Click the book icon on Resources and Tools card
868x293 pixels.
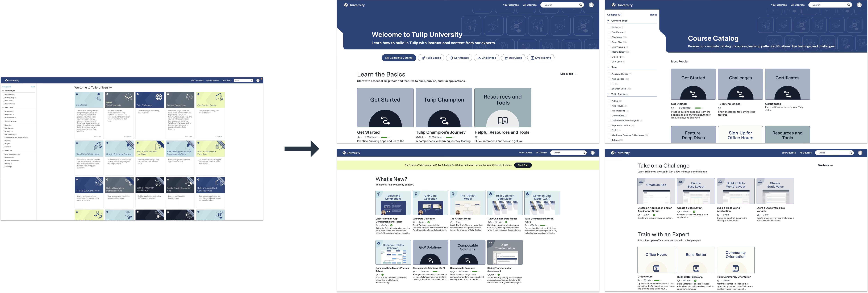(502, 120)
